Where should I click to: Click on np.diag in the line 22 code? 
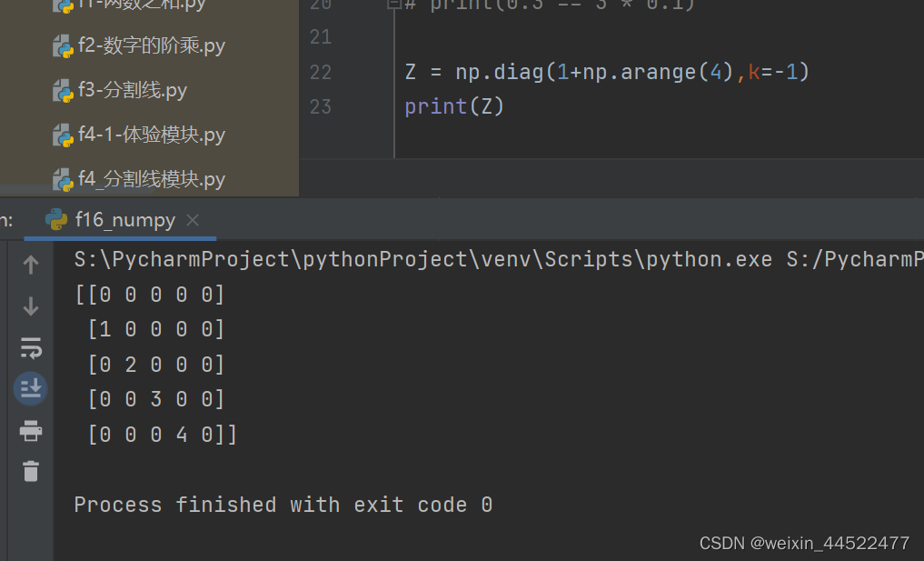pyautogui.click(x=500, y=72)
